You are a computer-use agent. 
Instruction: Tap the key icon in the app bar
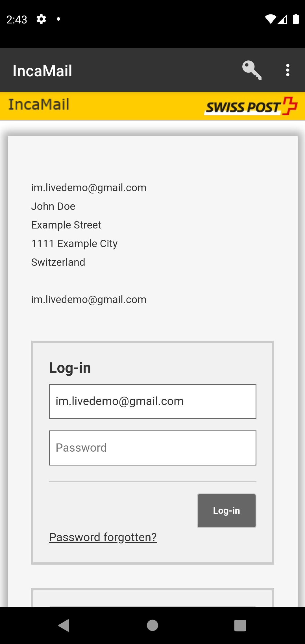252,70
